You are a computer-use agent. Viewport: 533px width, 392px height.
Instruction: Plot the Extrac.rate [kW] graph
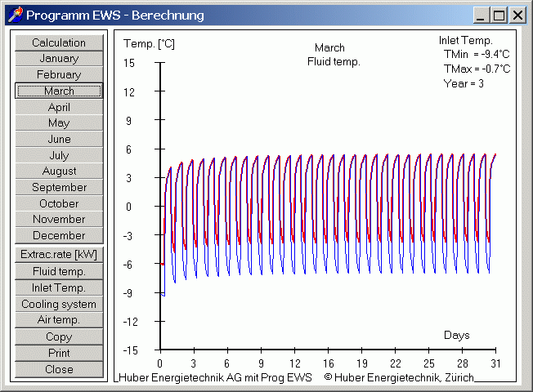coord(59,255)
